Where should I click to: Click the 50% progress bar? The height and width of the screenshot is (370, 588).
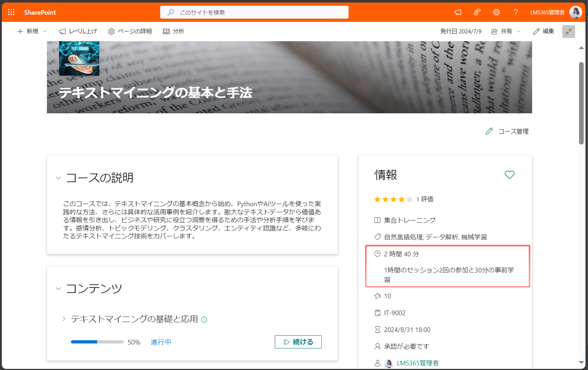click(97, 342)
